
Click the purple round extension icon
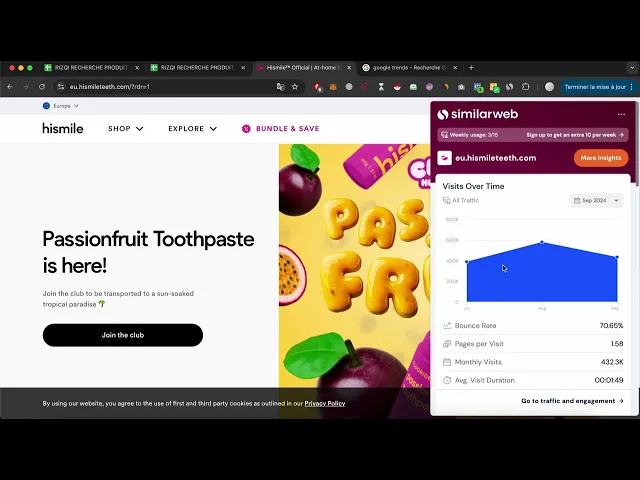click(429, 87)
